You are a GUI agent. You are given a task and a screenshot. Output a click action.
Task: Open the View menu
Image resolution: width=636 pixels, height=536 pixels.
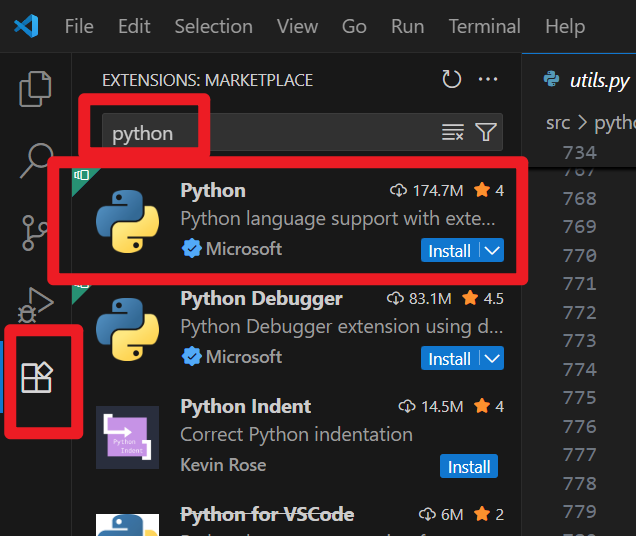(x=297, y=26)
